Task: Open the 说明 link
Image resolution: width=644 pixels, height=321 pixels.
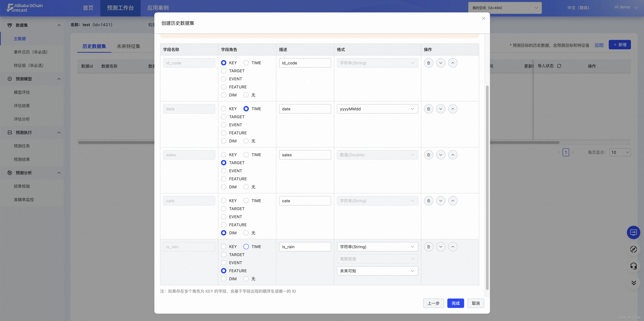Action: pyautogui.click(x=599, y=45)
